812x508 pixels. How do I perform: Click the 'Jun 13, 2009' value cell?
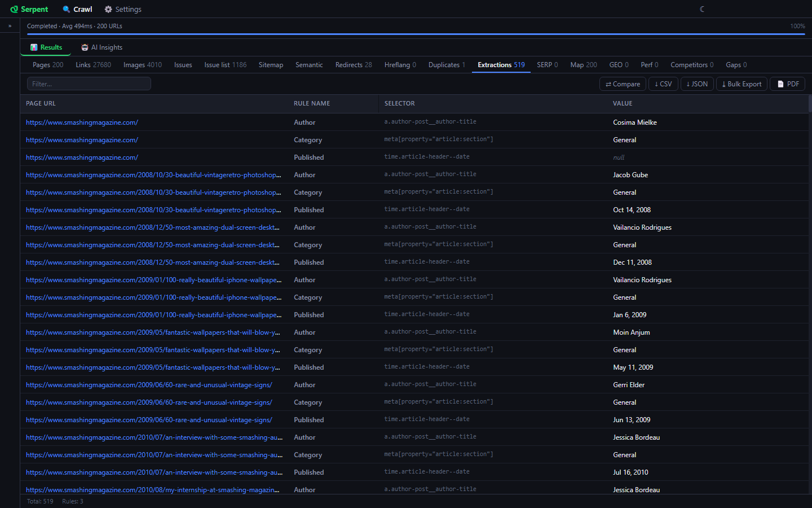(632, 420)
